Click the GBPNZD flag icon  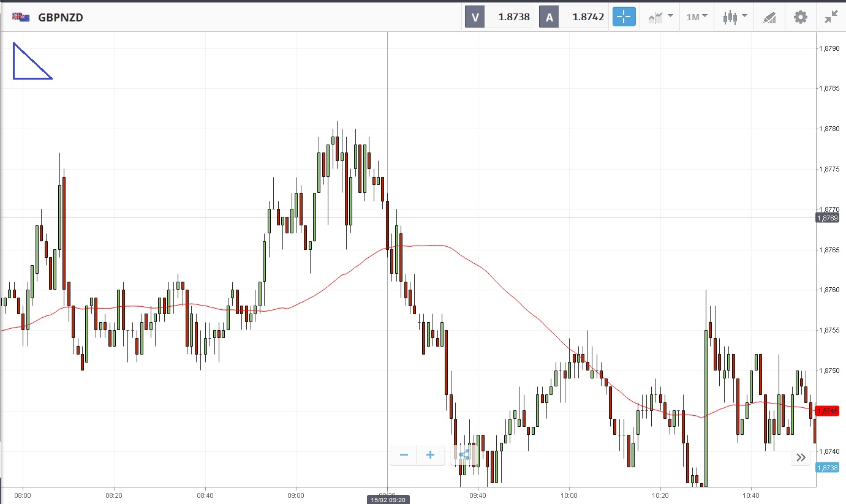coord(21,17)
